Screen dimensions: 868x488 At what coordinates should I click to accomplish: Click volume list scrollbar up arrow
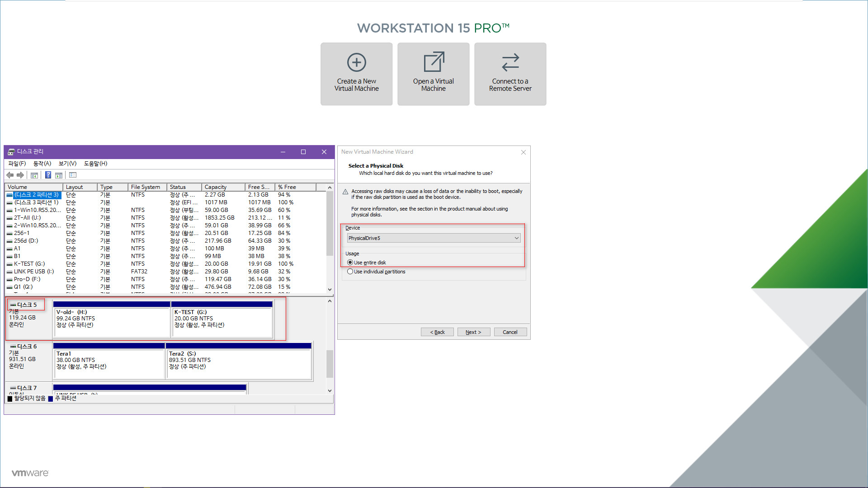point(330,188)
